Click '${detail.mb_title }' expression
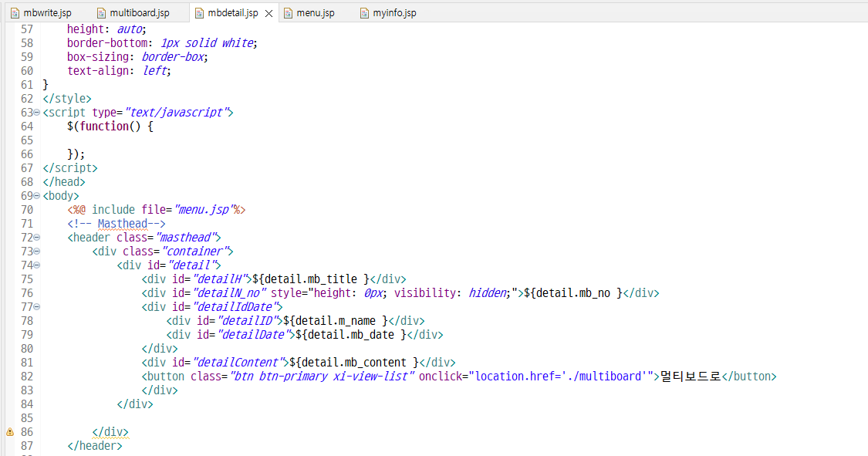The image size is (868, 456). click(311, 279)
